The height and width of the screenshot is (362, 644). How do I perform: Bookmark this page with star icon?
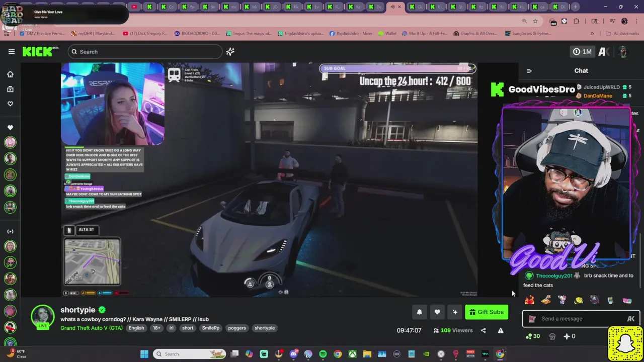coord(535,21)
